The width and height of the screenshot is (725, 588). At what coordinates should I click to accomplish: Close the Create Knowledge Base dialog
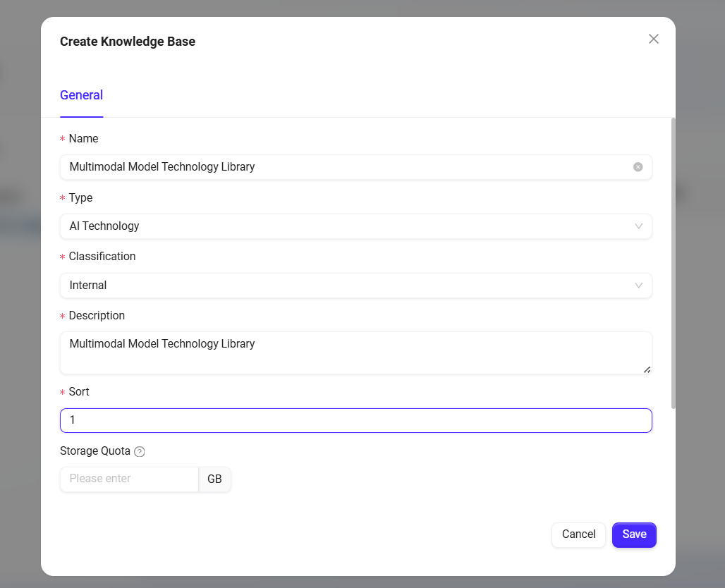653,39
